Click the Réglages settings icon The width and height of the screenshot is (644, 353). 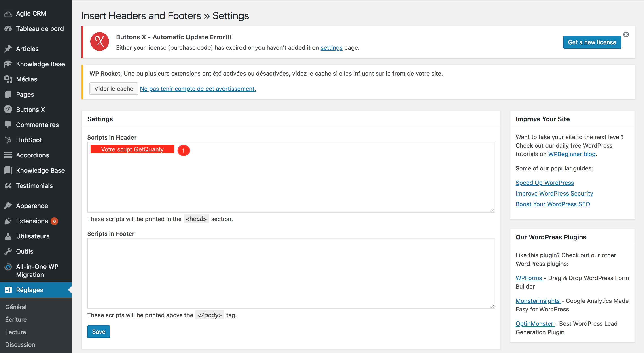pyautogui.click(x=8, y=290)
